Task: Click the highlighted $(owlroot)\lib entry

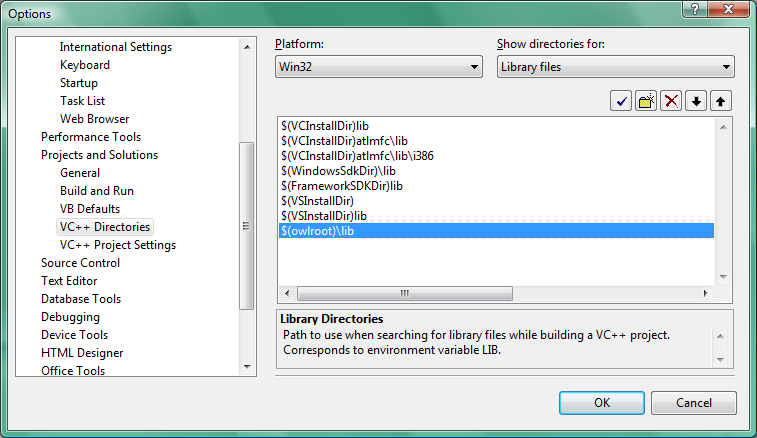Action: pyautogui.click(x=496, y=231)
